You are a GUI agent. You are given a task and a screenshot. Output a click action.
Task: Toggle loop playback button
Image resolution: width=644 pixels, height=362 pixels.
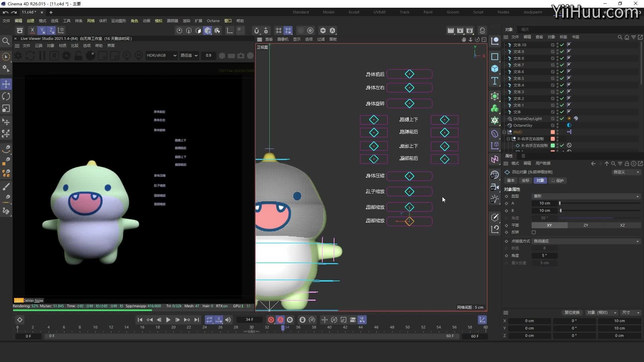[x=209, y=320]
